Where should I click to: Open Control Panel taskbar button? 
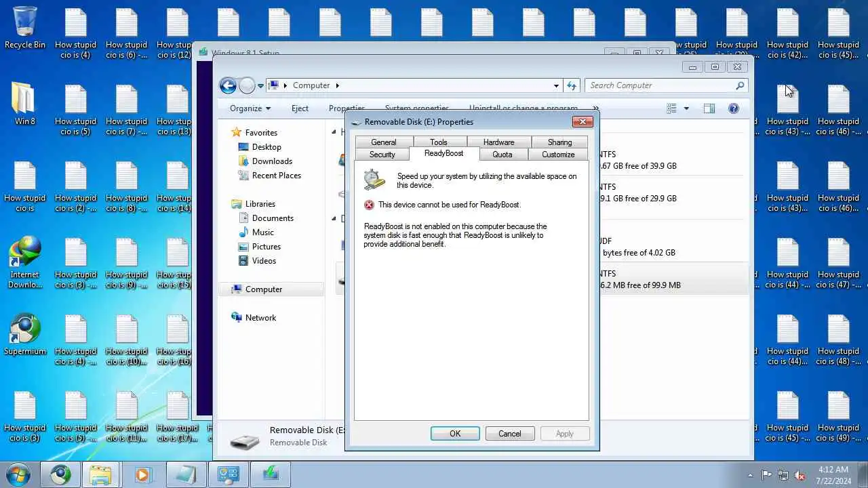pyautogui.click(x=228, y=474)
